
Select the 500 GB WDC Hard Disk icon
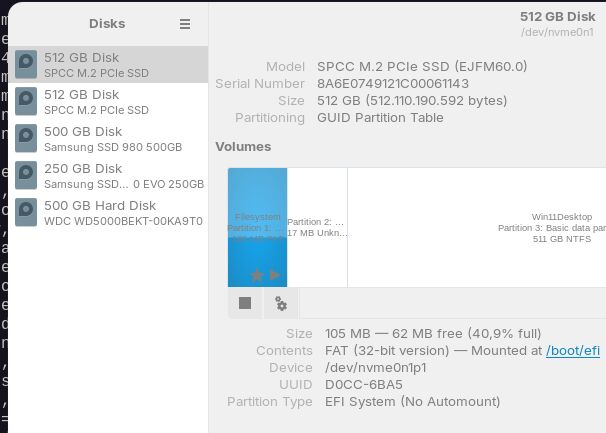pyautogui.click(x=26, y=213)
